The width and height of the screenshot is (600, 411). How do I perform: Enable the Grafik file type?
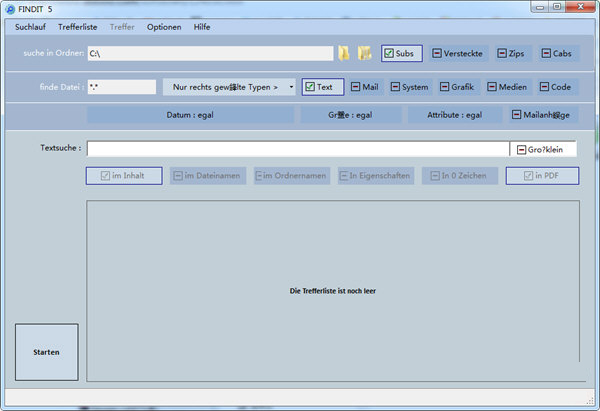(x=457, y=87)
